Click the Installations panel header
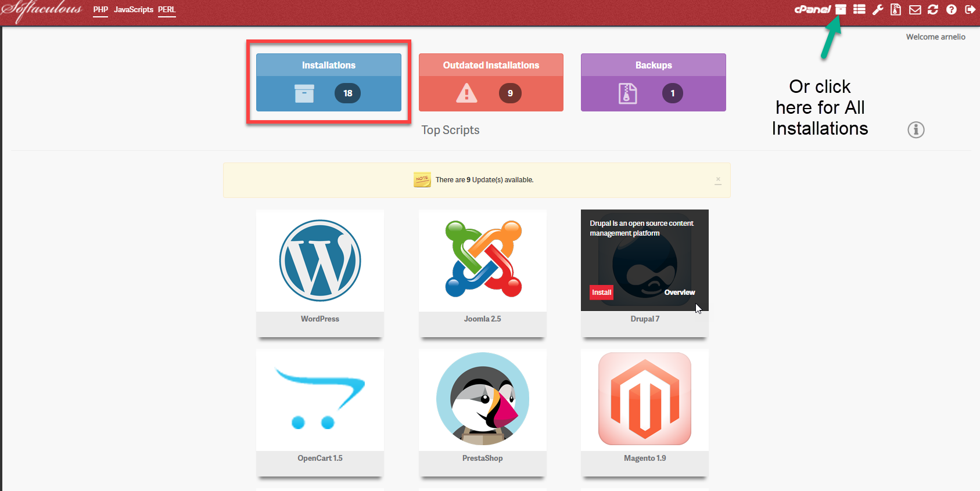 point(329,65)
